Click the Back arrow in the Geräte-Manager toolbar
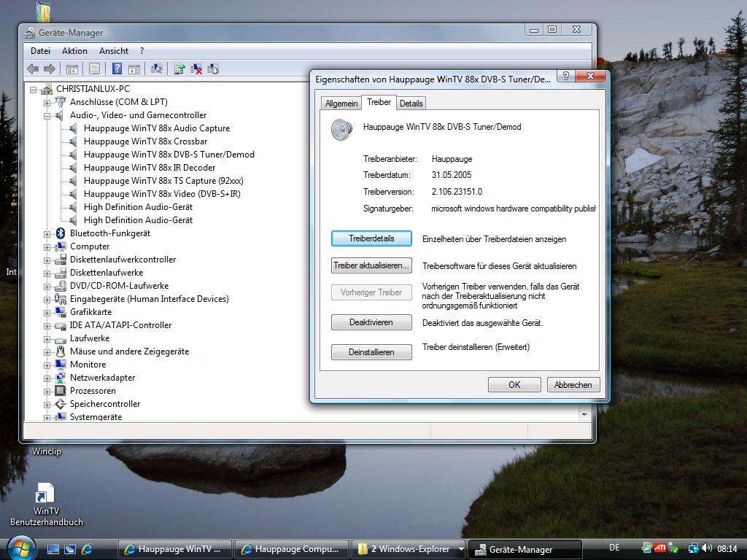Viewport: 747px width, 560px height. coord(33,69)
